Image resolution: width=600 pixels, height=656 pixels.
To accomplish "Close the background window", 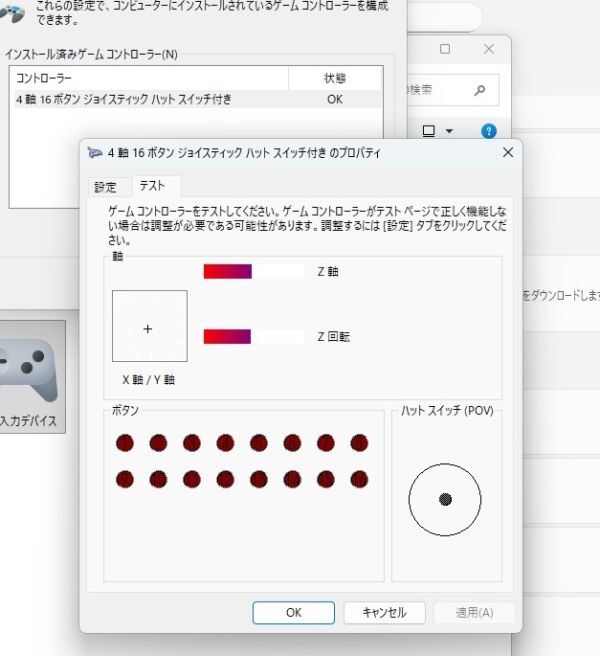I will [x=489, y=49].
